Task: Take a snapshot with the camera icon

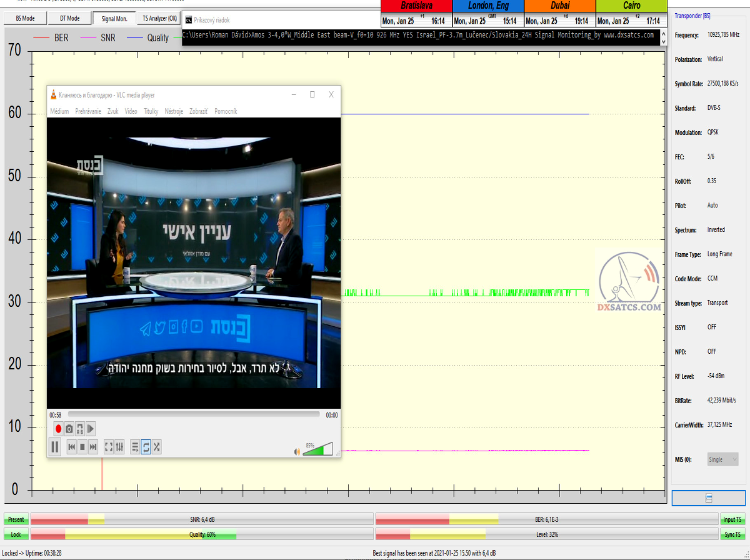Action: coord(69,429)
